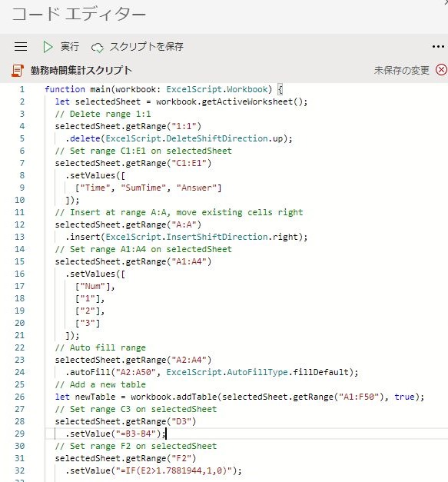Click line number 1 in the gutter
This screenshot has width=448, height=482.
(x=22, y=89)
